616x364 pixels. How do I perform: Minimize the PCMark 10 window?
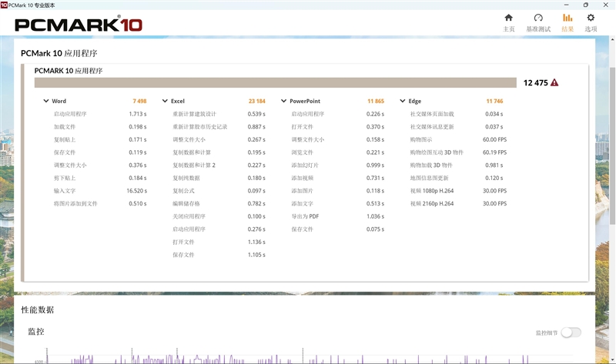tap(566, 5)
